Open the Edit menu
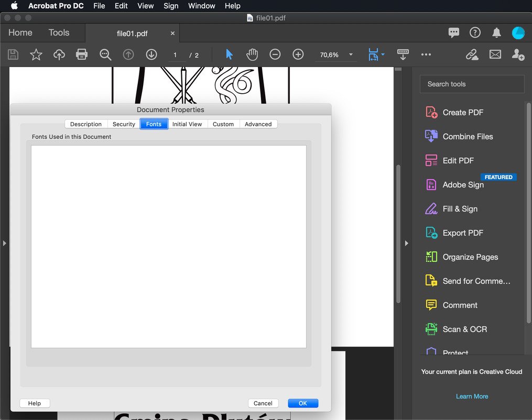The width and height of the screenshot is (532, 420). point(121,6)
